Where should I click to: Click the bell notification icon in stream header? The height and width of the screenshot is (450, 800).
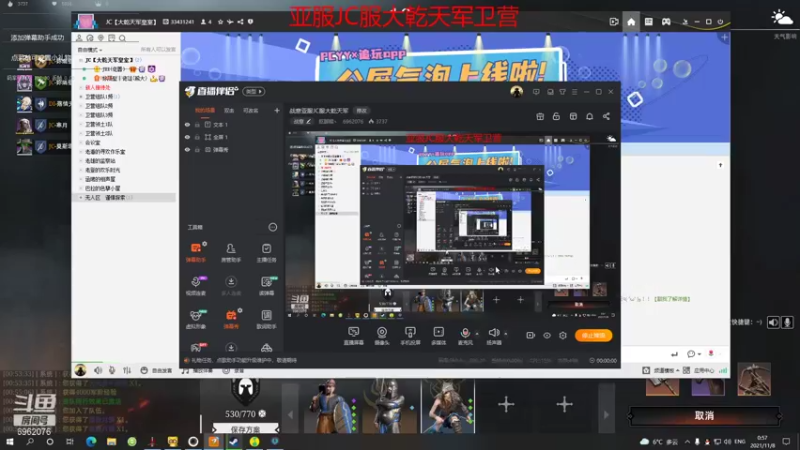(x=589, y=116)
